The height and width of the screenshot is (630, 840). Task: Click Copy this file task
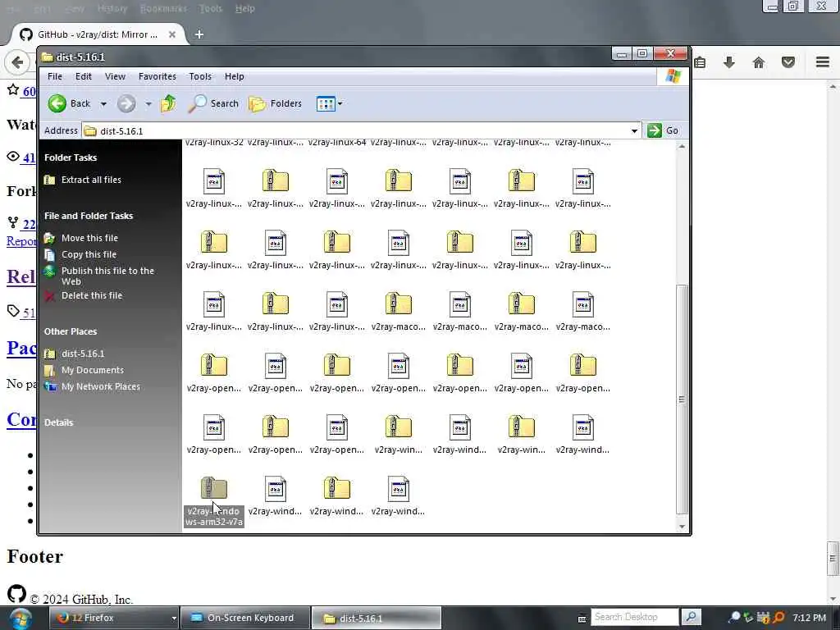click(x=89, y=254)
